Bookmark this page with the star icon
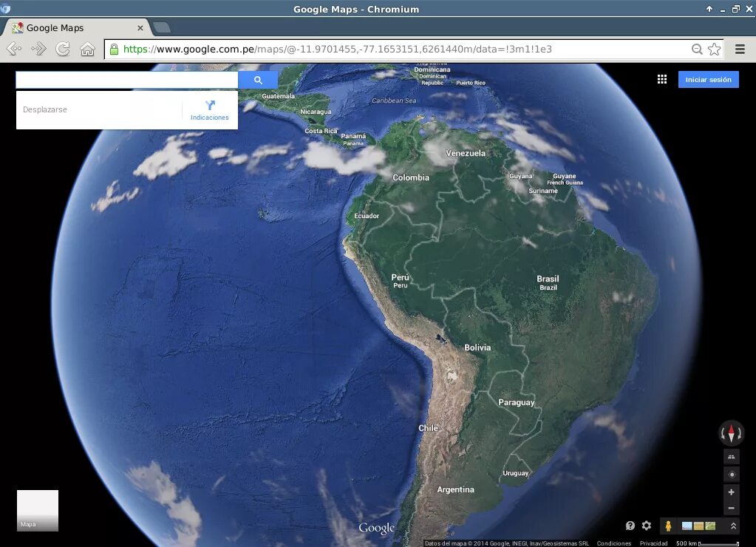The height and width of the screenshot is (547, 756). 714,49
